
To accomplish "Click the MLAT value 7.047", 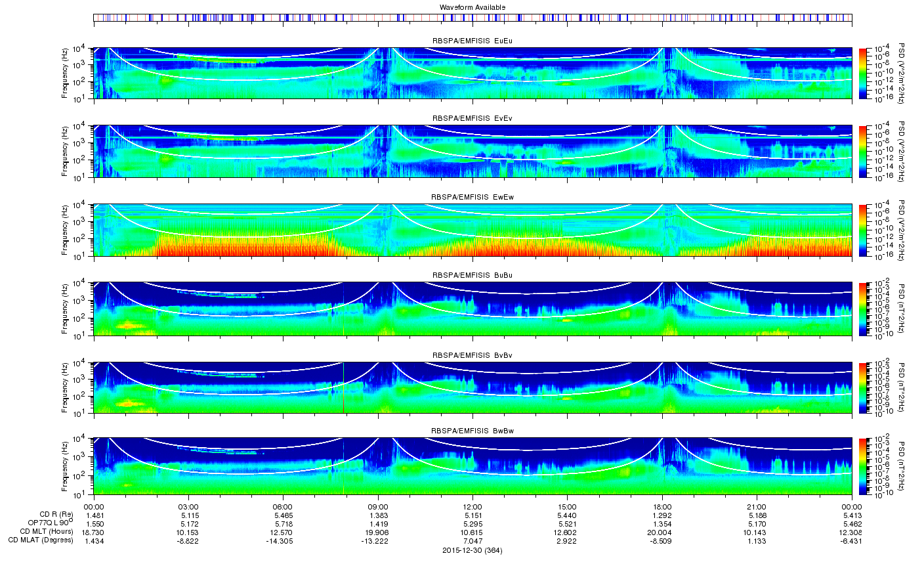I will tap(472, 541).
